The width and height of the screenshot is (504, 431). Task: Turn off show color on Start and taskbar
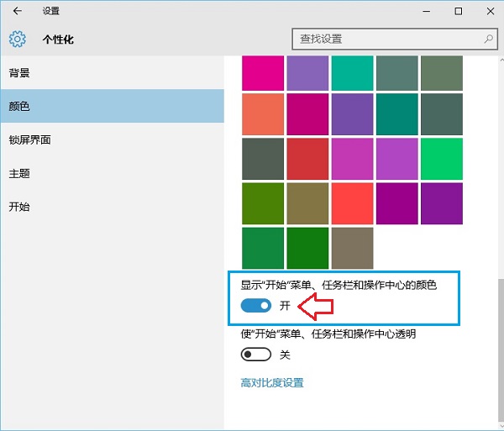click(x=257, y=307)
